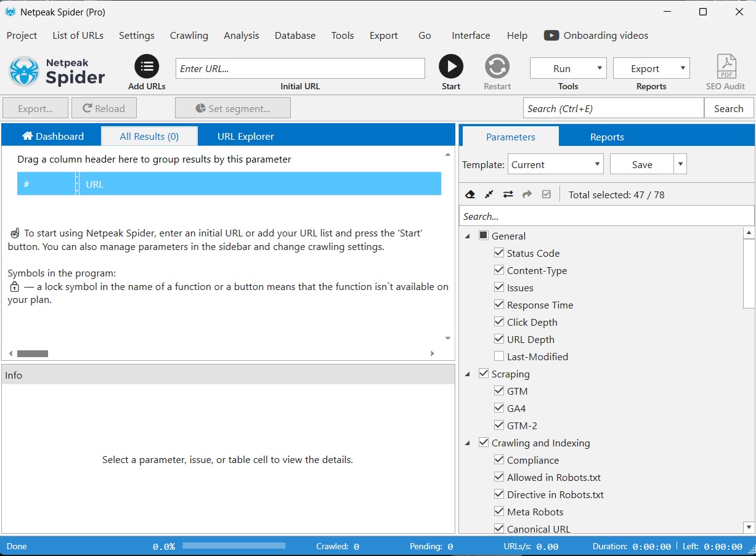Image resolution: width=756 pixels, height=556 pixels.
Task: Toggle the Compliance checkbox
Action: tap(500, 460)
